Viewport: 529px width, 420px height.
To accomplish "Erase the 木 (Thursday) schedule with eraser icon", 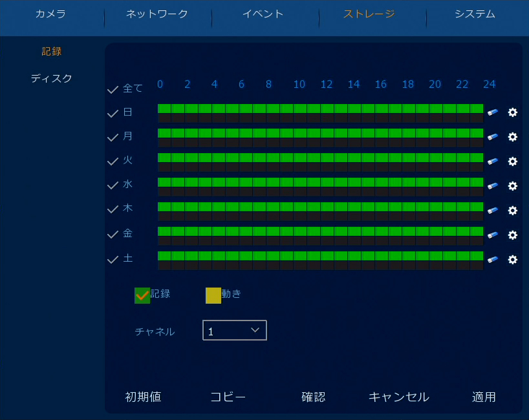I will click(493, 211).
